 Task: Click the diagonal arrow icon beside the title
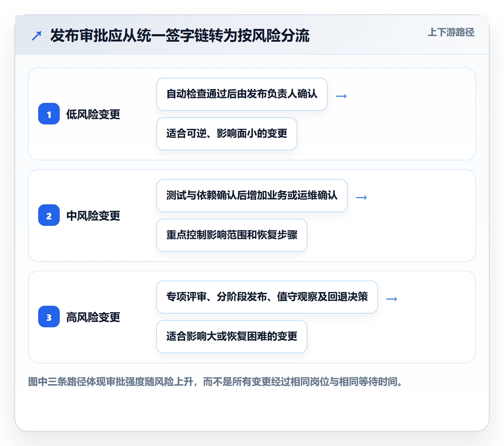click(x=37, y=36)
